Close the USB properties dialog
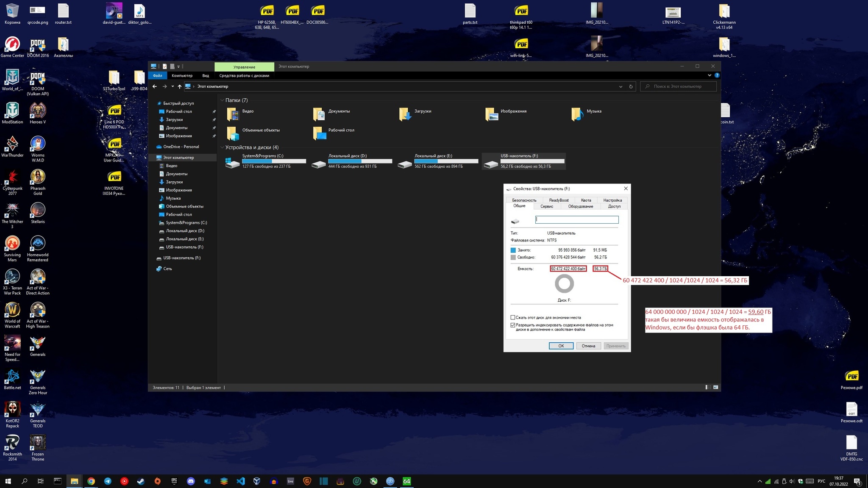 (626, 189)
